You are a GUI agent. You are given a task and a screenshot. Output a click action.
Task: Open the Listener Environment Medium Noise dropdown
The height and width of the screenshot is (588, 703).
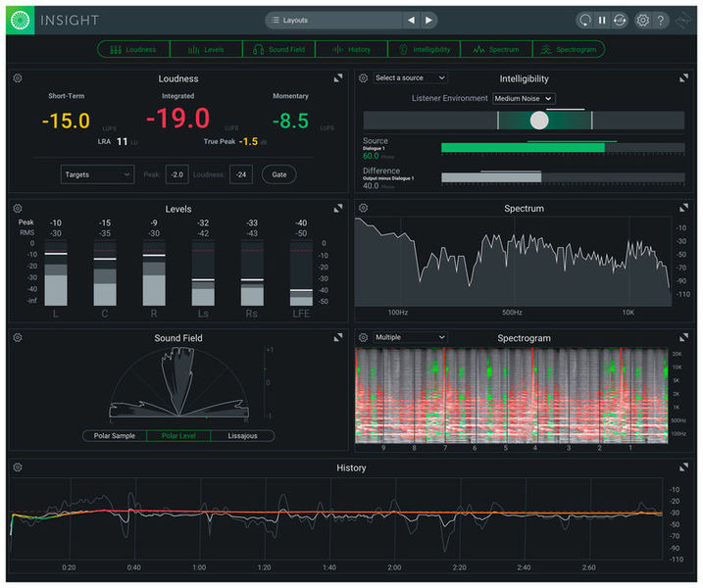pos(524,98)
